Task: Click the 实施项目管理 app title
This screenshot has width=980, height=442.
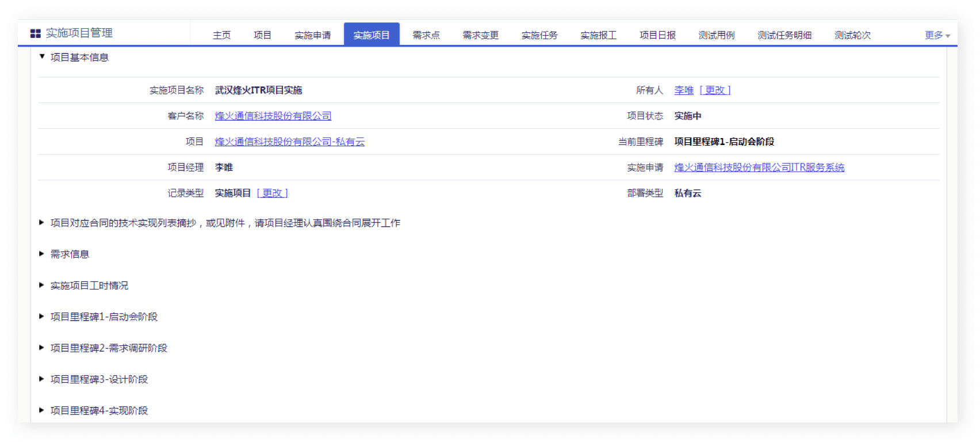Action: point(79,33)
